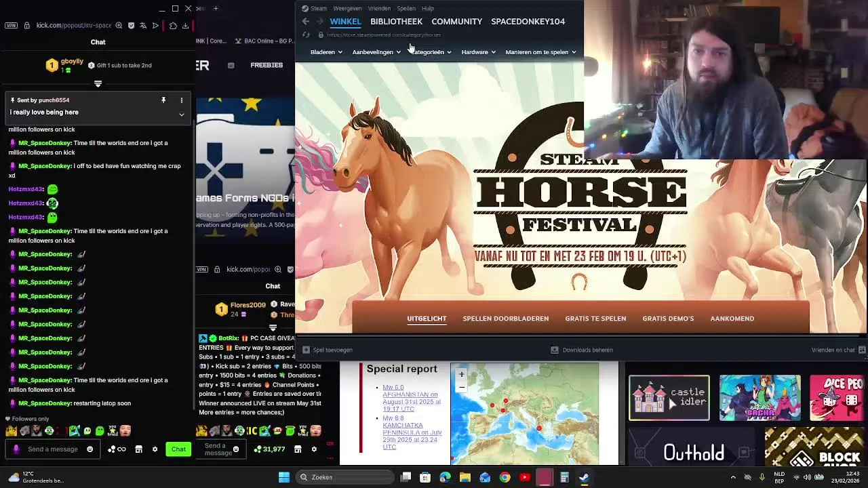Open second chat shop icon
This screenshot has height=488, width=868.
coord(298,449)
